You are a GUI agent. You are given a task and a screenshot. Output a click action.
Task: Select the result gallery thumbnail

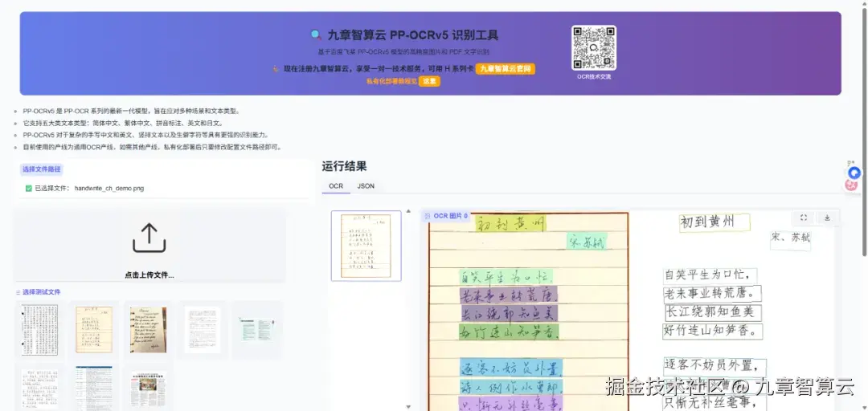pyautogui.click(x=366, y=246)
